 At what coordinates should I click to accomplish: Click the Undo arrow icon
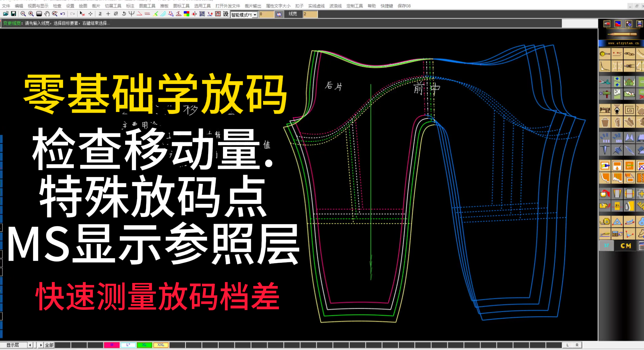(x=63, y=14)
